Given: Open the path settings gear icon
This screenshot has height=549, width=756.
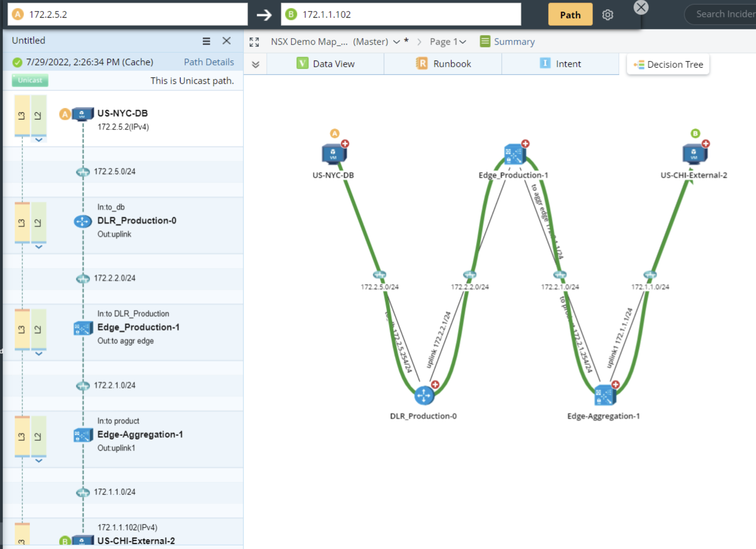Looking at the screenshot, I should (608, 15).
